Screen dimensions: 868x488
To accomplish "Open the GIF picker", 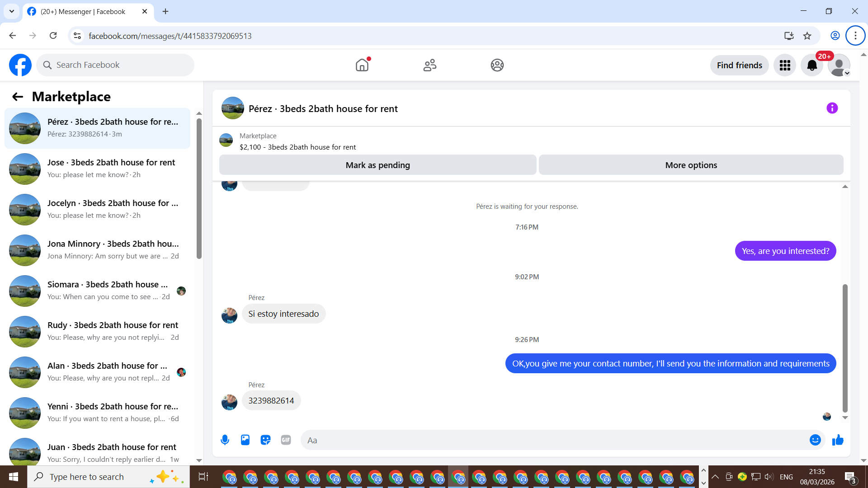I will click(x=286, y=440).
